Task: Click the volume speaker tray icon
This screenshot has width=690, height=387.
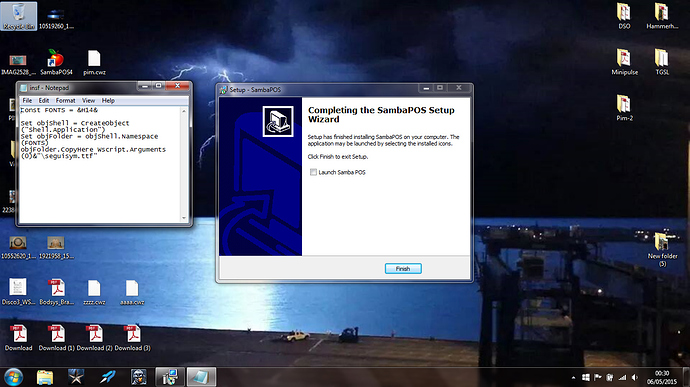Action: pos(634,377)
